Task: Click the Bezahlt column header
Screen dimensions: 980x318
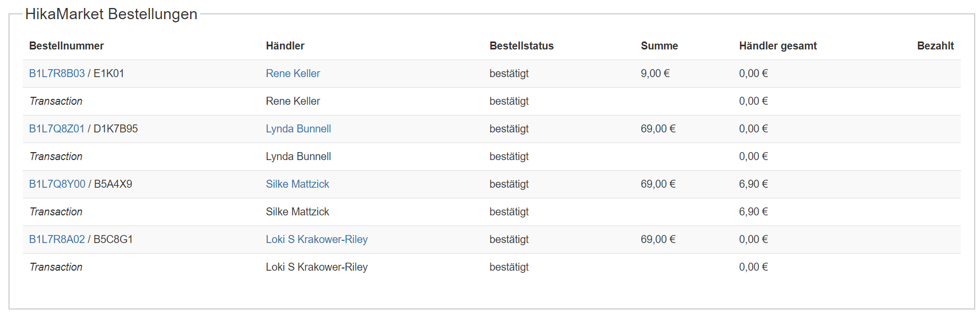Action: pyautogui.click(x=935, y=46)
